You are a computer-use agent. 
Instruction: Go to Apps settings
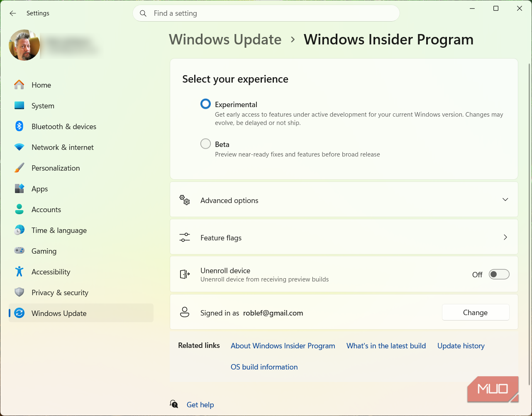pyautogui.click(x=81, y=188)
